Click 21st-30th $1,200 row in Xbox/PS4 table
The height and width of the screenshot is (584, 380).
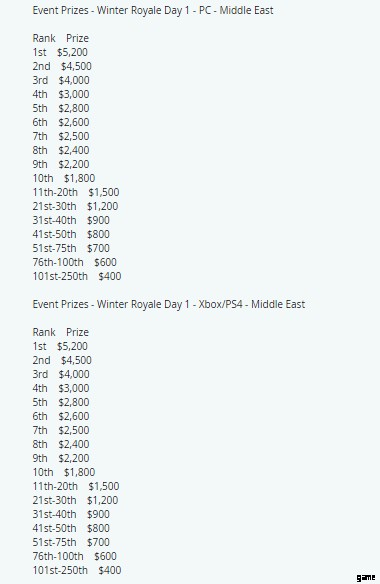(75, 500)
